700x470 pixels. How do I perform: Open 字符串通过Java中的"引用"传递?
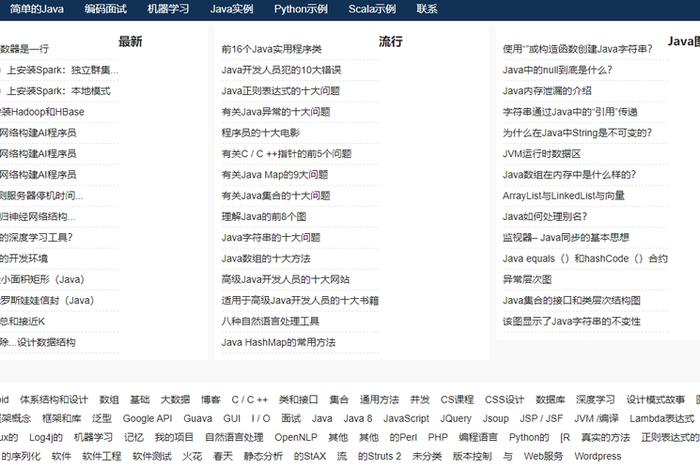click(570, 112)
